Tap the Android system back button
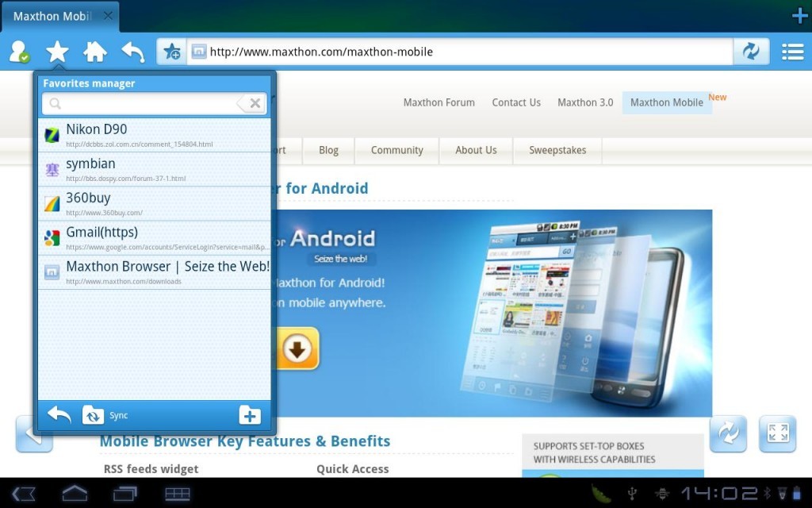This screenshot has width=812, height=508. pyautogui.click(x=24, y=494)
